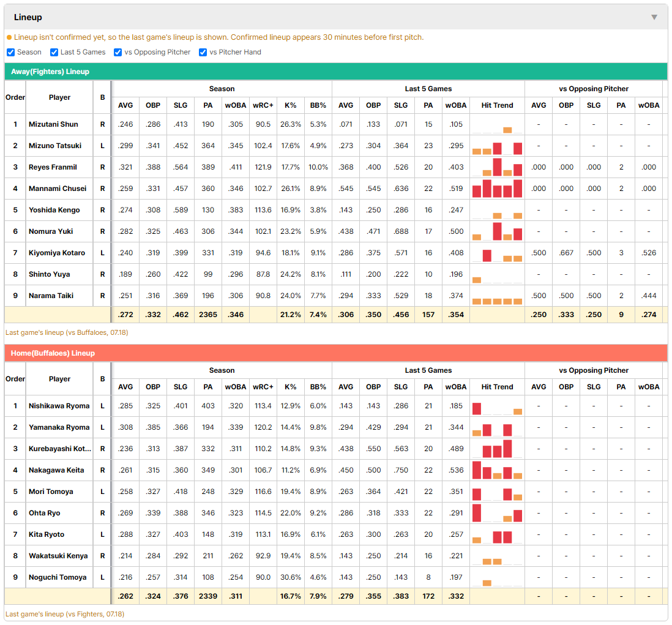Screen dimensions: 672x625
Task: Open player Kiyomiya Kotaro
Action: click(x=57, y=253)
